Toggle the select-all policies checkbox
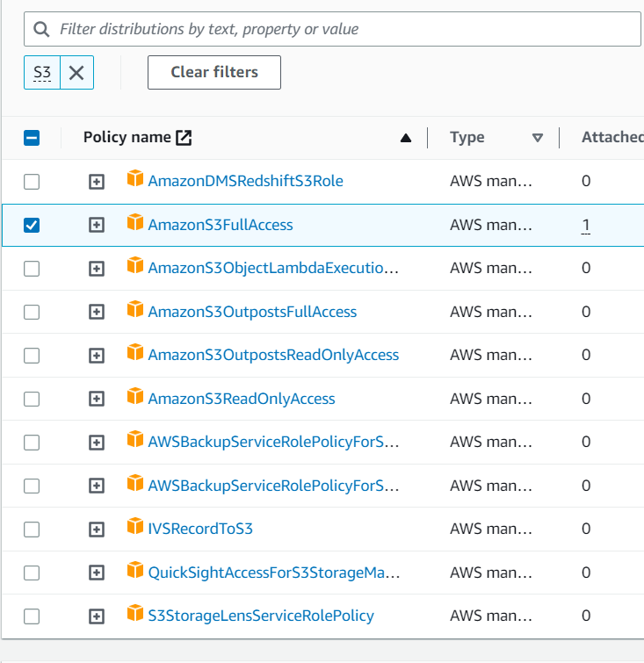The height and width of the screenshot is (663, 644). click(32, 138)
